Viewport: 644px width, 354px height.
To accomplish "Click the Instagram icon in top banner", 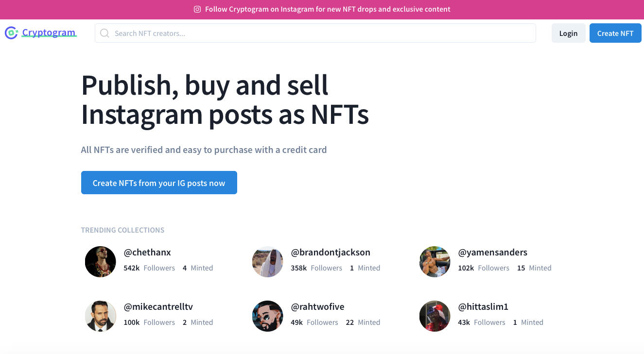I will coord(197,9).
